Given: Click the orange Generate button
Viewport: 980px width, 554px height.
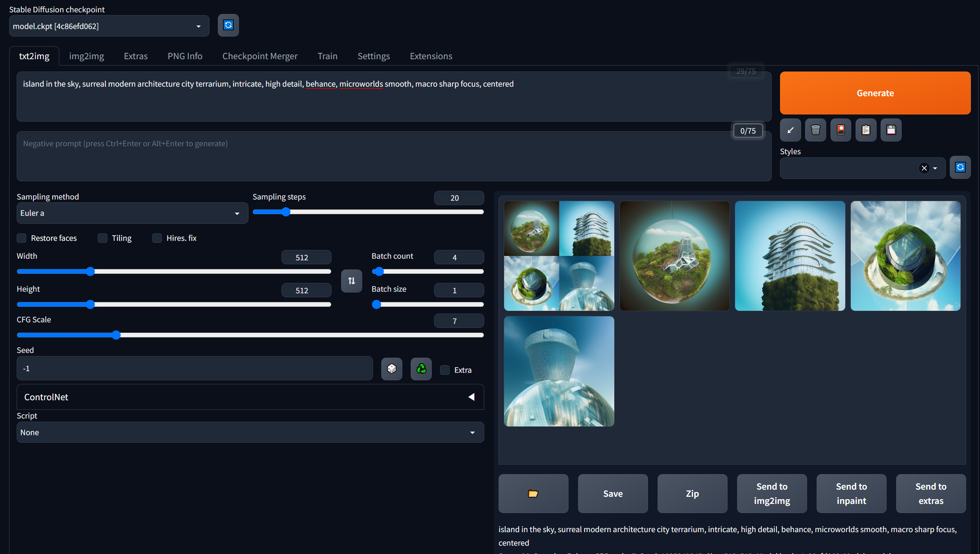Looking at the screenshot, I should tap(875, 93).
